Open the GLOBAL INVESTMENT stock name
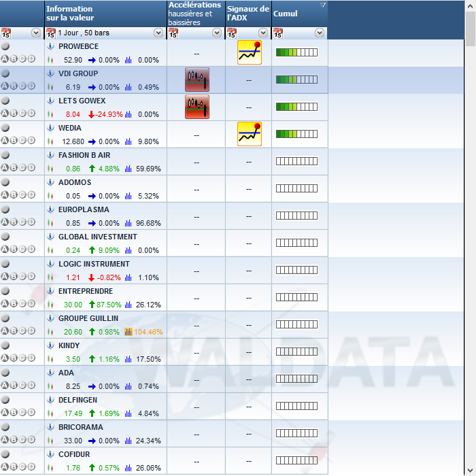 point(98,237)
